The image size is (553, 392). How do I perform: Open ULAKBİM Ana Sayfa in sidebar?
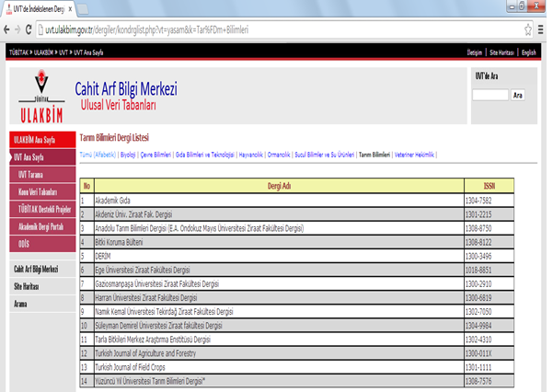[35, 140]
